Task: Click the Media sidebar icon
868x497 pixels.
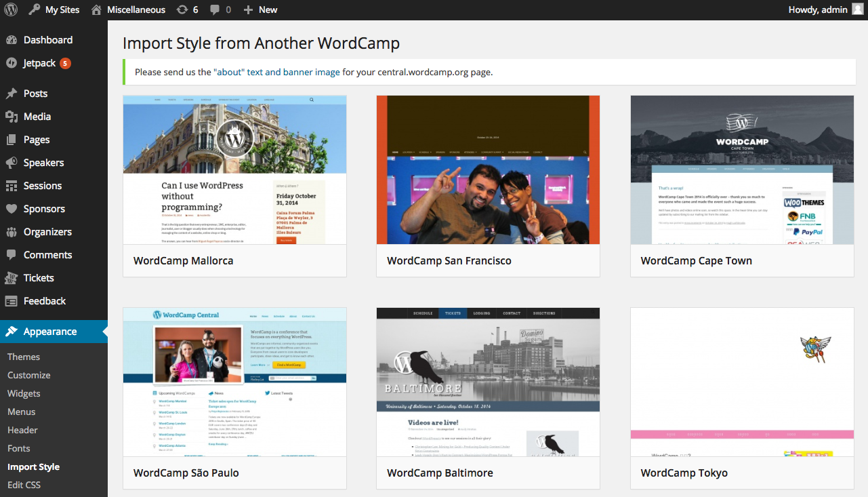Action: pos(12,117)
